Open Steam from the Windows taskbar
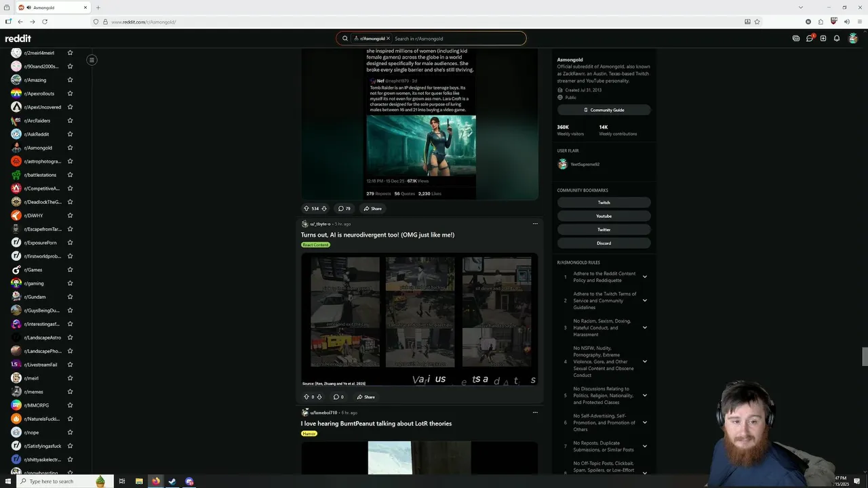 coord(172,481)
